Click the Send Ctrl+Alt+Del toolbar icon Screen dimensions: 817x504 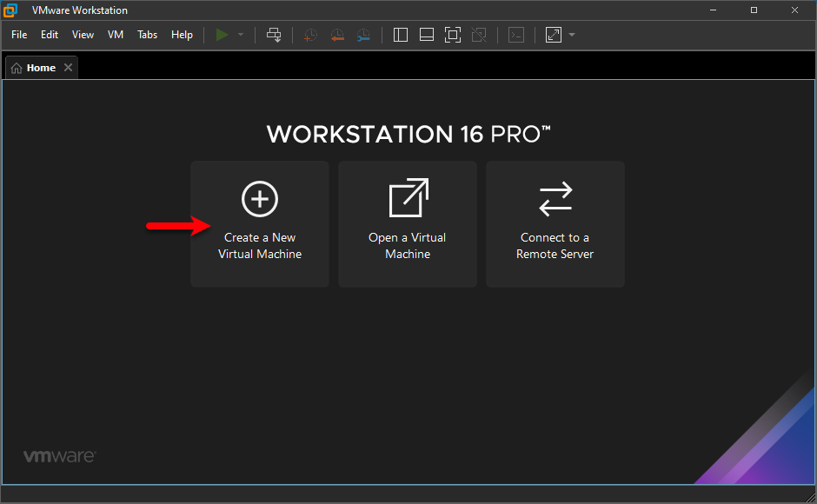click(274, 35)
